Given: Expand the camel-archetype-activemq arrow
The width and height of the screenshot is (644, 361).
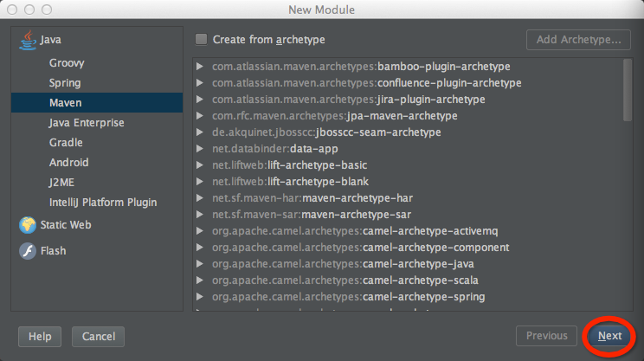Looking at the screenshot, I should (x=200, y=231).
